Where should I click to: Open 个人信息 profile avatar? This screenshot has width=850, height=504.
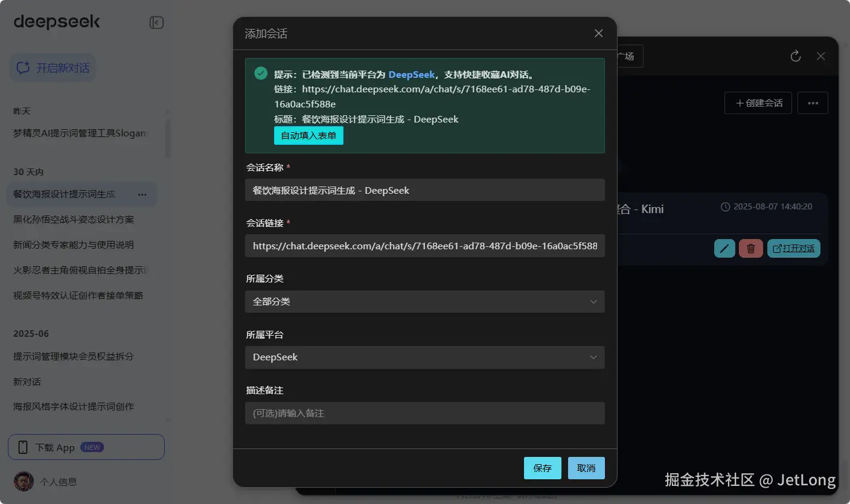coord(24,481)
